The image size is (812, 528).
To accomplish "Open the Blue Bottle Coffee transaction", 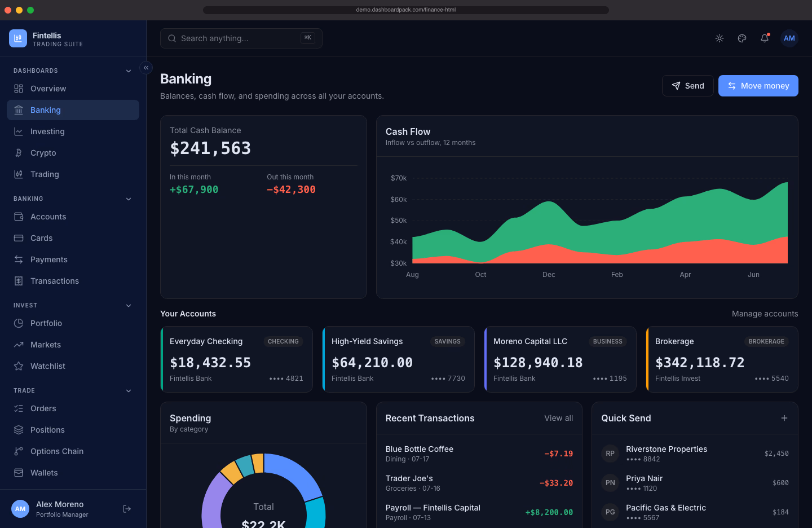I will [479, 454].
